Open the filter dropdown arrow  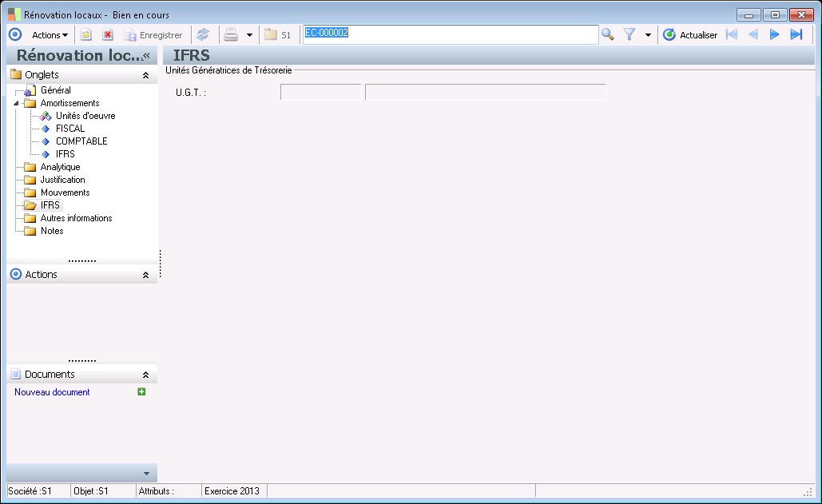(x=648, y=35)
